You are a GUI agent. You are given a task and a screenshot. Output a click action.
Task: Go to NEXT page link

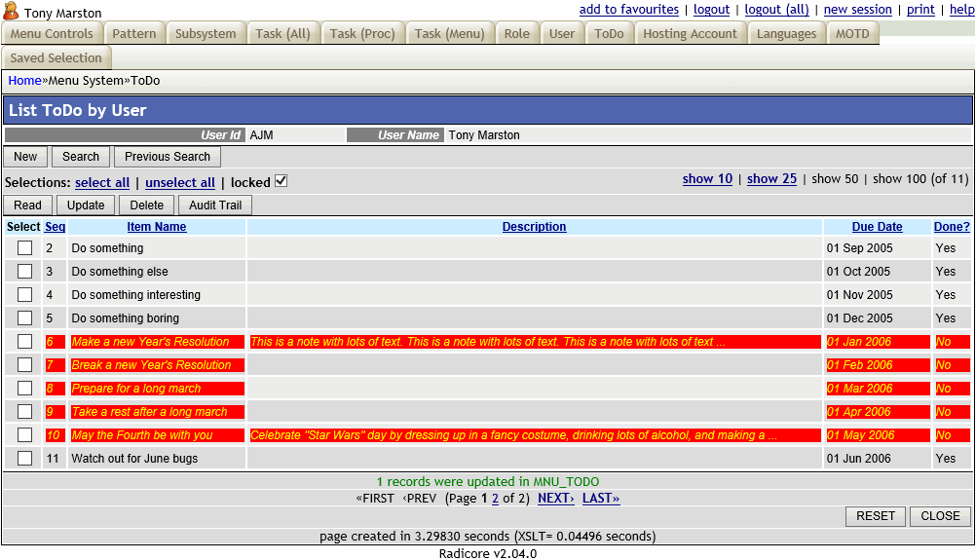coord(555,499)
